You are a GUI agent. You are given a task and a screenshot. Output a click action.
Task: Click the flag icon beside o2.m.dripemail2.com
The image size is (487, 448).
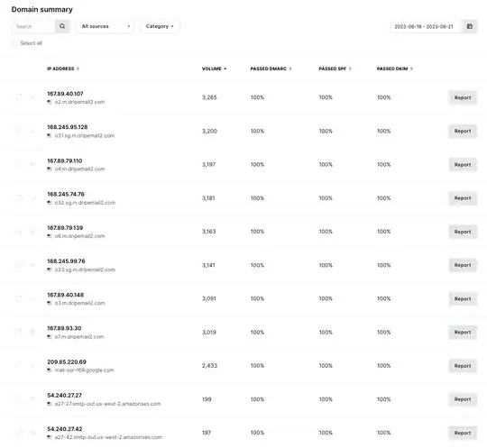(49, 102)
